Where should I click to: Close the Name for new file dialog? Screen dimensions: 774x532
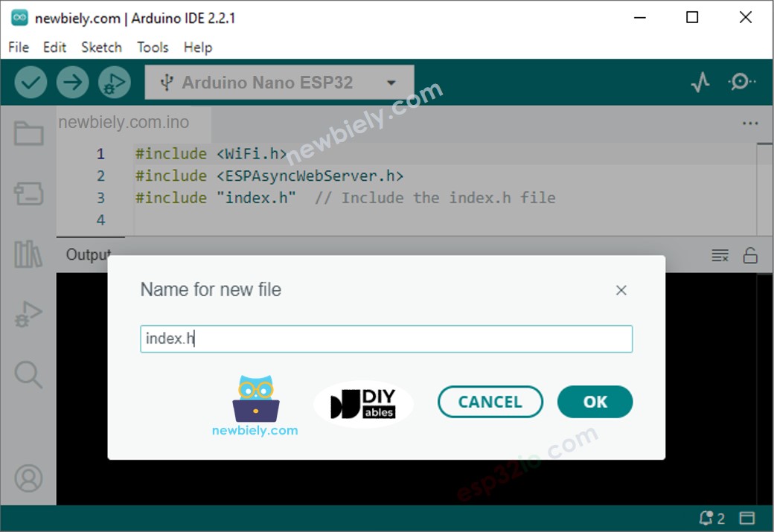pyautogui.click(x=621, y=290)
